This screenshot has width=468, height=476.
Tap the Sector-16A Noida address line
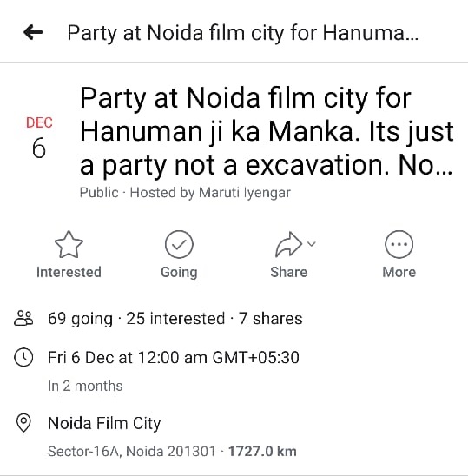point(131,451)
